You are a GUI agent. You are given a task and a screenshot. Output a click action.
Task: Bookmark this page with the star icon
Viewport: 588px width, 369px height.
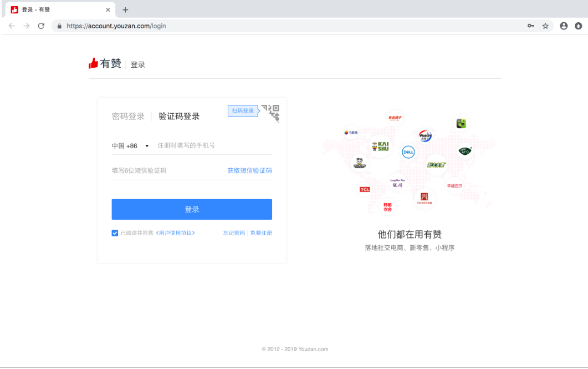[545, 26]
